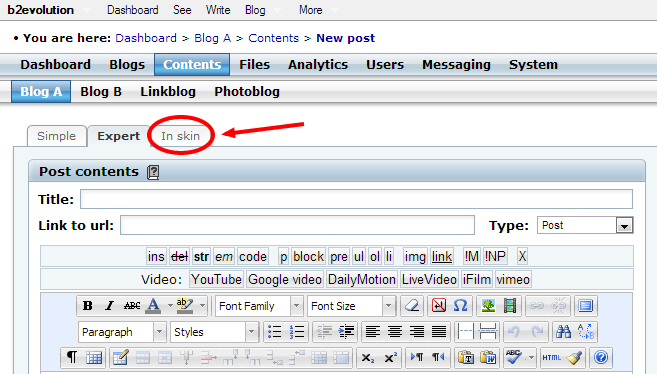657x374 pixels.
Task: Open find with the binoculars icon
Action: [x=563, y=332]
